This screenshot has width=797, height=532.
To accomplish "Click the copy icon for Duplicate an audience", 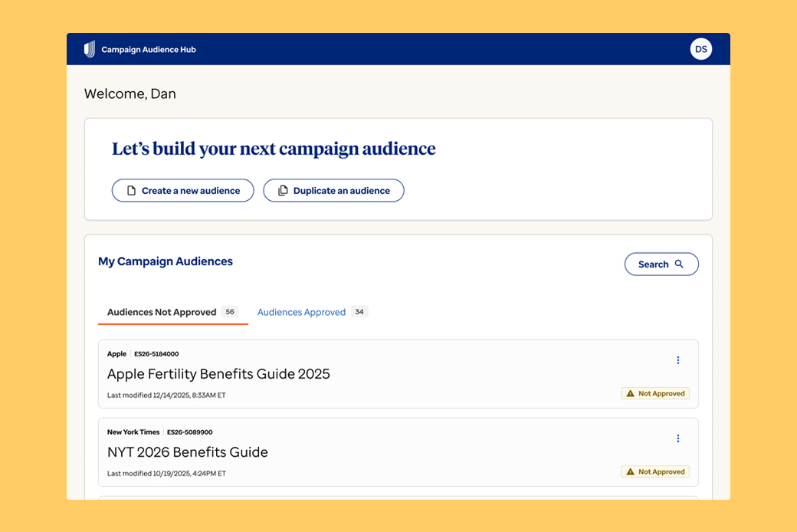I will [x=283, y=191].
